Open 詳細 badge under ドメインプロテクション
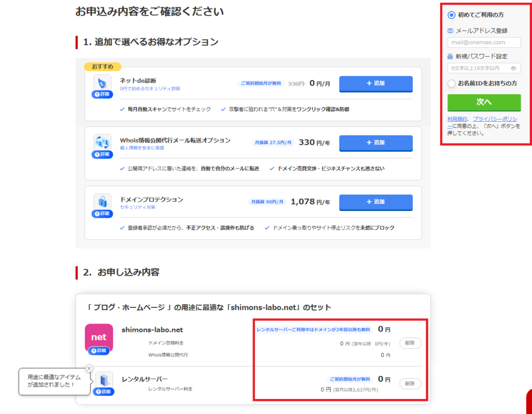 (x=102, y=214)
